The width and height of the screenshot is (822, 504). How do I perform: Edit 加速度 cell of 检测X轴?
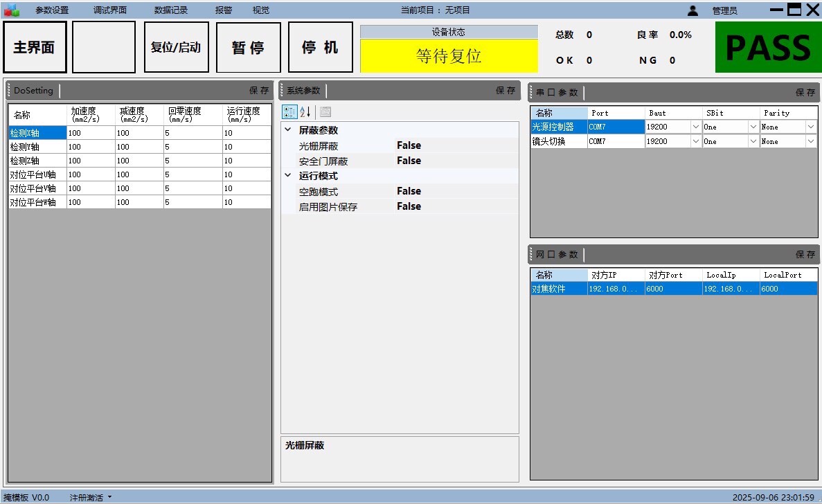point(91,133)
